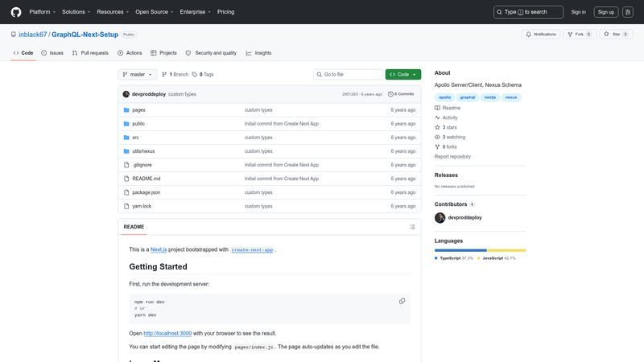The width and height of the screenshot is (644, 362).
Task: Expand the Solutions menu
Action: point(76,12)
